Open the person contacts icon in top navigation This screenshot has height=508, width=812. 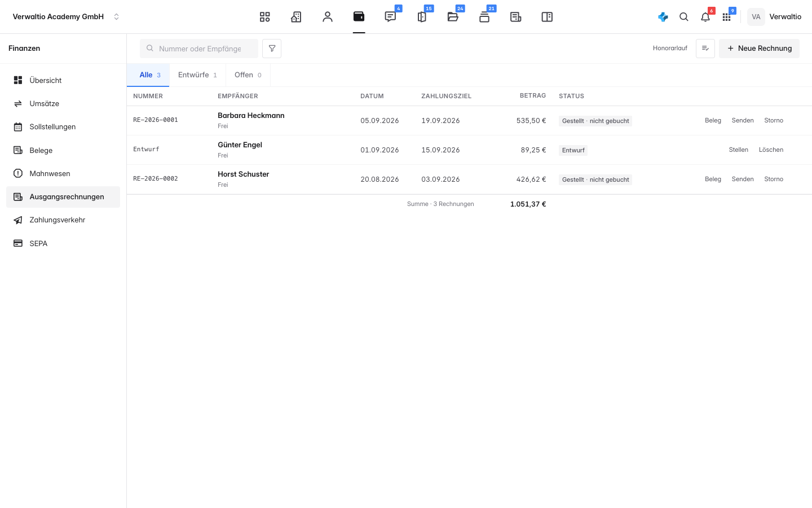click(x=328, y=17)
